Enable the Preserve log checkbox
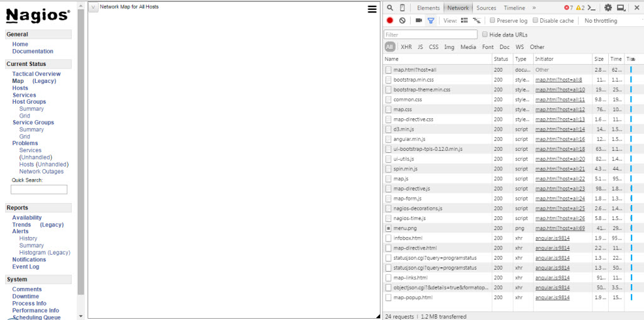Viewport: 644px width, 320px height. [492, 21]
